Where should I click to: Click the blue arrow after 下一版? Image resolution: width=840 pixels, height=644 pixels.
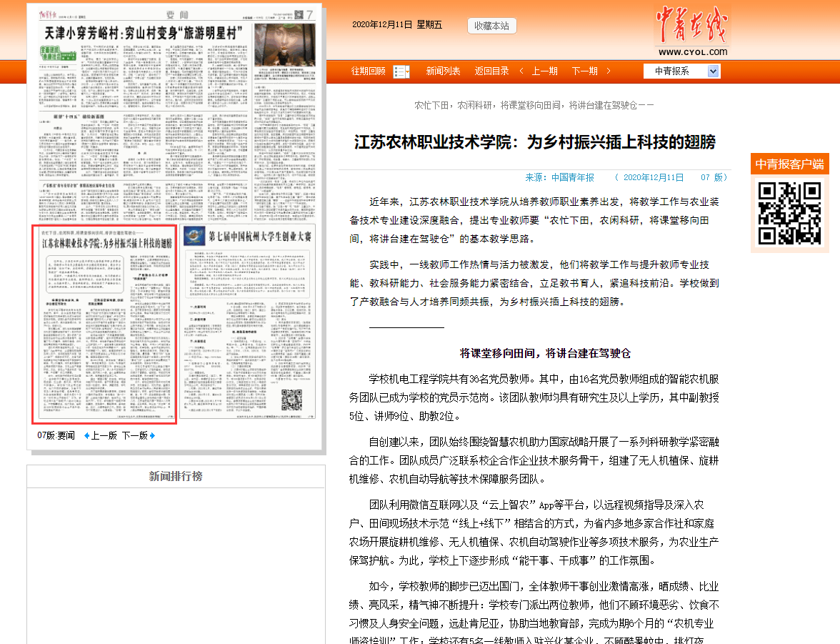pyautogui.click(x=152, y=435)
